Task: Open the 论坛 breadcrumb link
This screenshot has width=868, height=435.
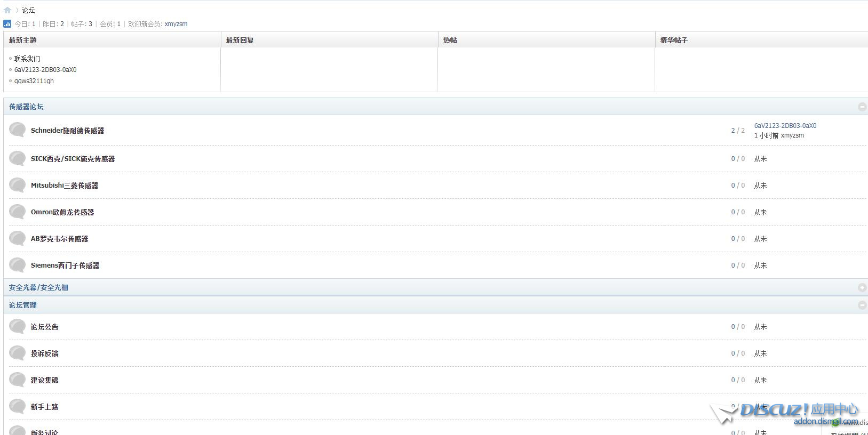Action: click(x=28, y=10)
